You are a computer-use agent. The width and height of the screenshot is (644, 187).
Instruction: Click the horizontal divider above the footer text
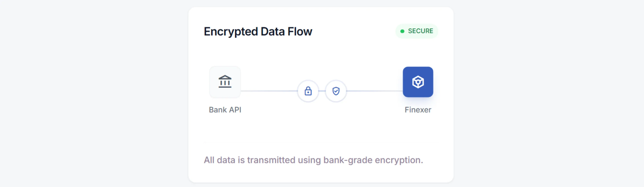[x=321, y=142]
